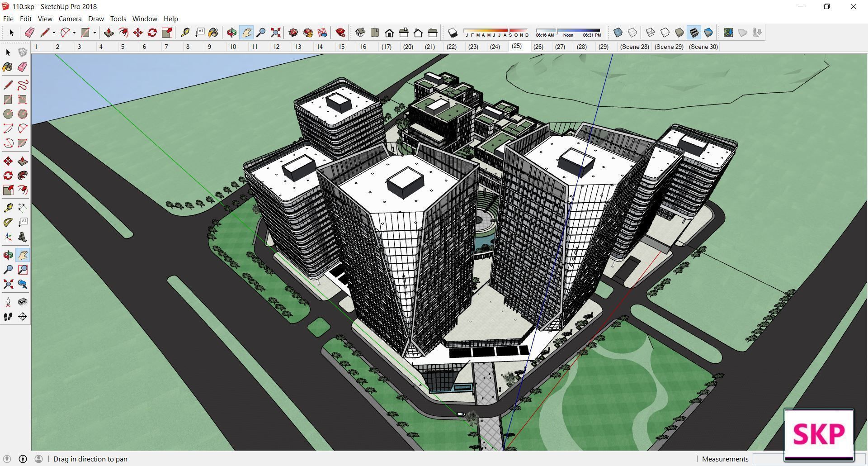Image resolution: width=868 pixels, height=466 pixels.
Task: Open the Help menu
Action: tap(170, 19)
